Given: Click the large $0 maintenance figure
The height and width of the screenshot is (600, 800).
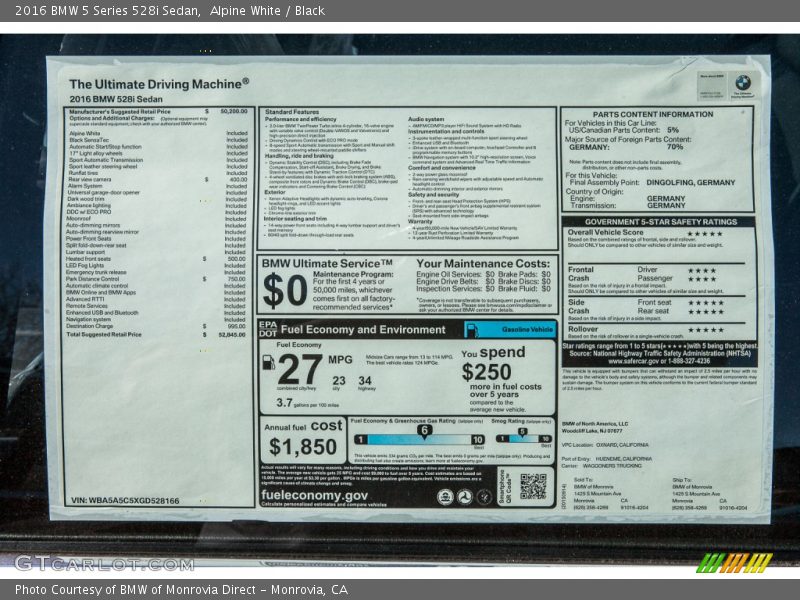Looking at the screenshot, I should pos(285,291).
